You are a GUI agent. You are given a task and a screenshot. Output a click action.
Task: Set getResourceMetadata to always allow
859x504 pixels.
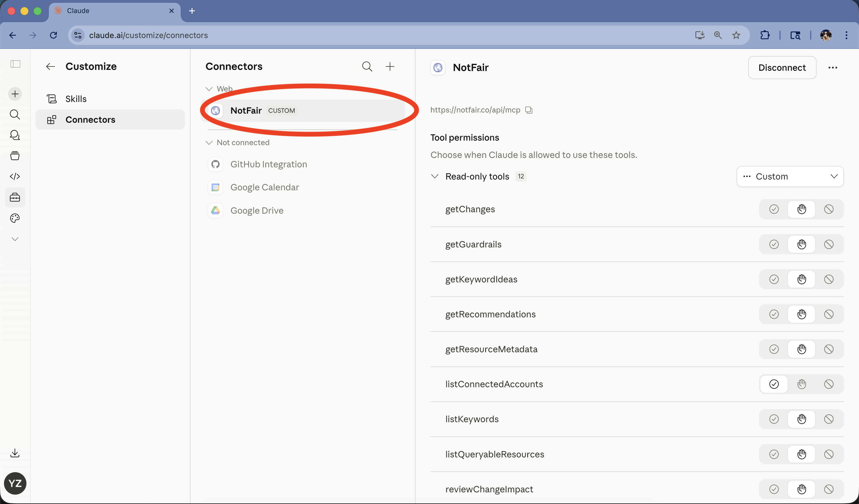click(x=774, y=349)
